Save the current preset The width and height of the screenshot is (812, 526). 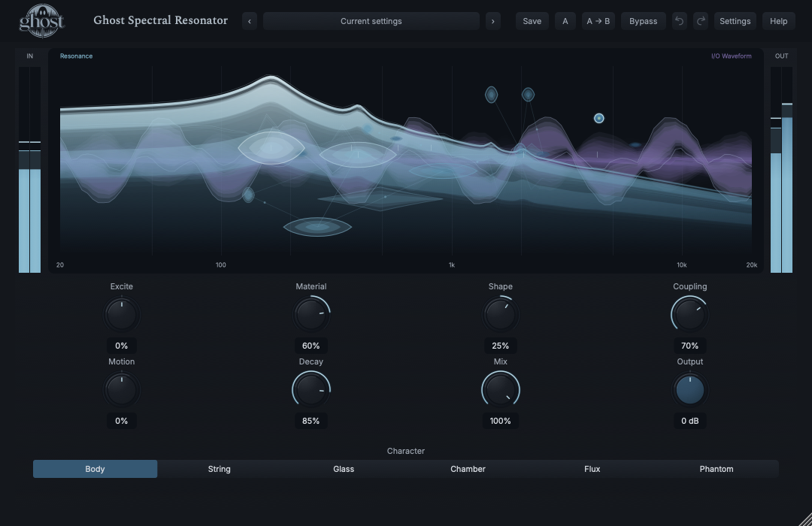(x=532, y=21)
